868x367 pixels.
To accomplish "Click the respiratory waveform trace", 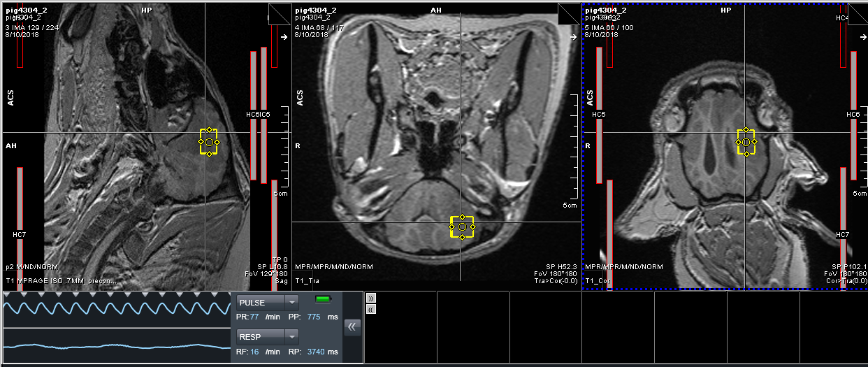I will (x=117, y=346).
